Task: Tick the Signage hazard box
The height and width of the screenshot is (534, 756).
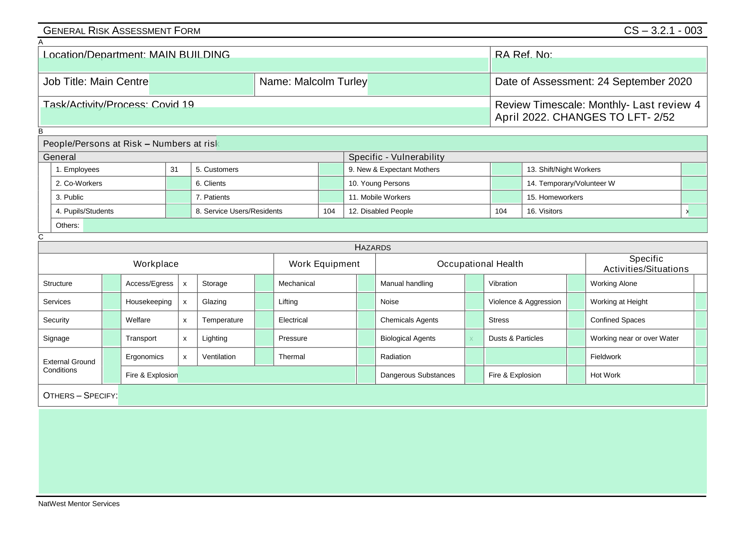Action: [112, 338]
